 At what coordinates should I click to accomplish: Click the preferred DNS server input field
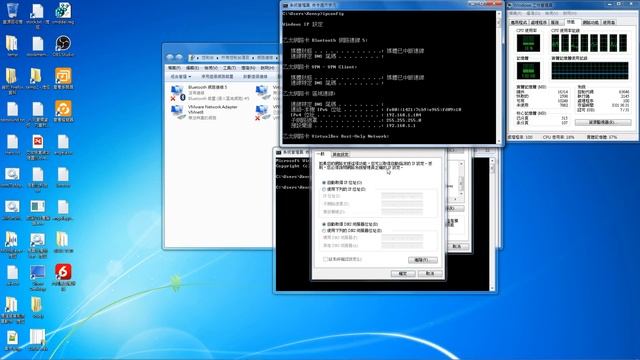(402, 237)
